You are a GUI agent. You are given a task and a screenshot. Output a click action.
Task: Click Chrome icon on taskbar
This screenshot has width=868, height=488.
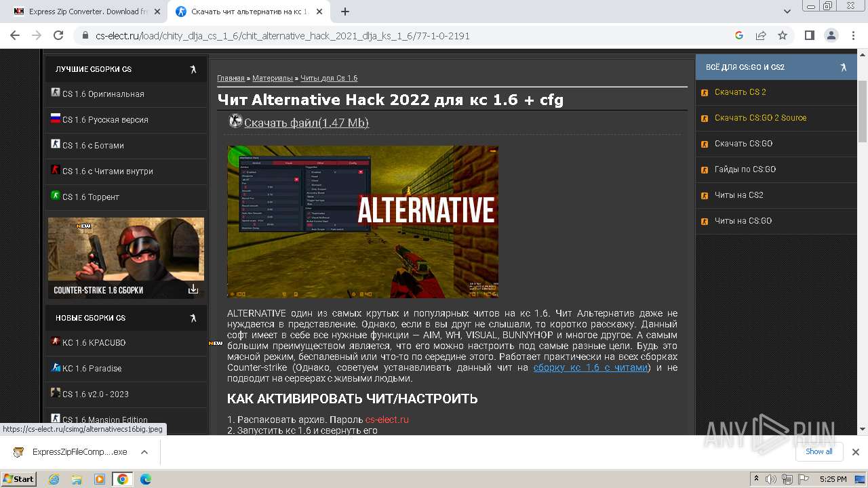tap(123, 479)
